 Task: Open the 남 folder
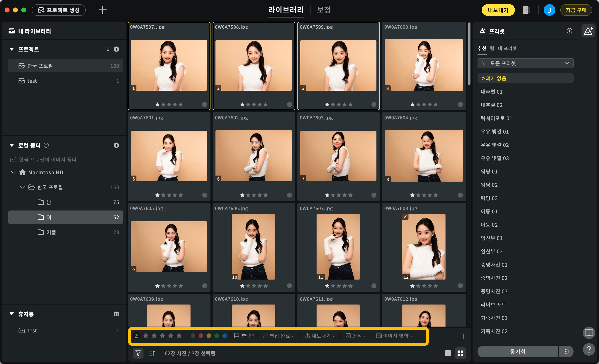click(x=66, y=202)
